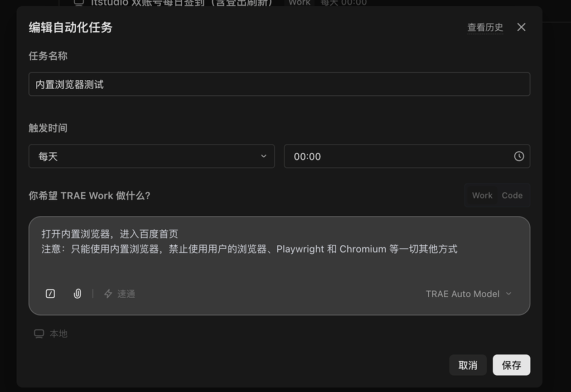The width and height of the screenshot is (571, 392).
Task: Switch to the Work mode tab
Action: point(482,196)
